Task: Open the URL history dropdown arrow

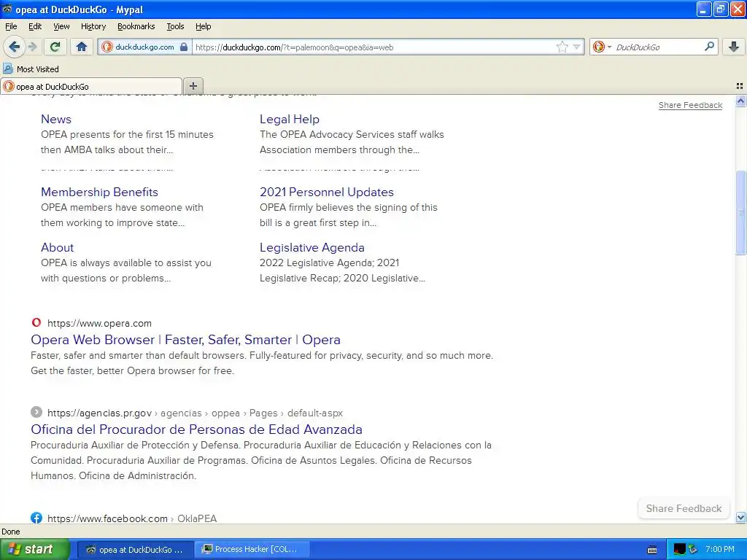Action: 576,47
